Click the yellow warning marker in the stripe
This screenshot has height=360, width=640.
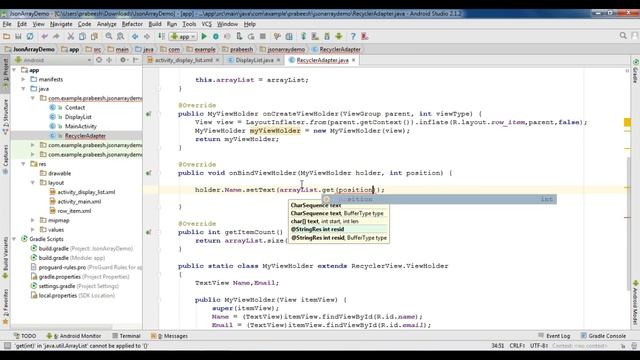627,122
